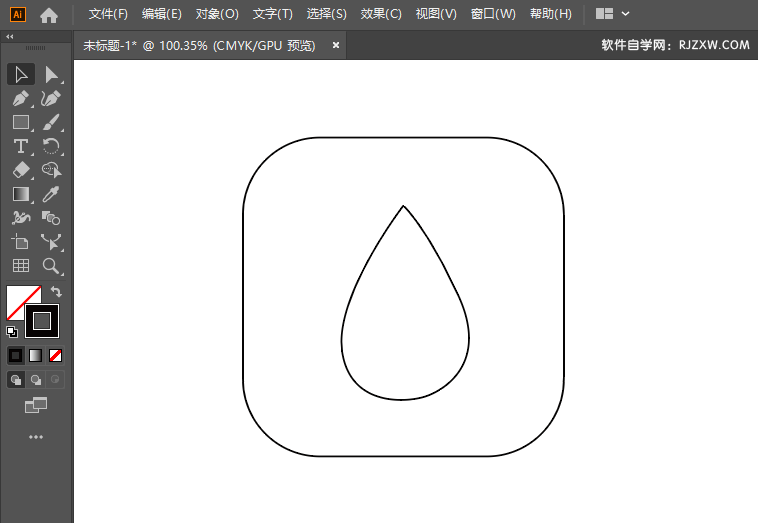Select the Paintbrush tool
This screenshot has width=758, height=523.
tap(51, 122)
